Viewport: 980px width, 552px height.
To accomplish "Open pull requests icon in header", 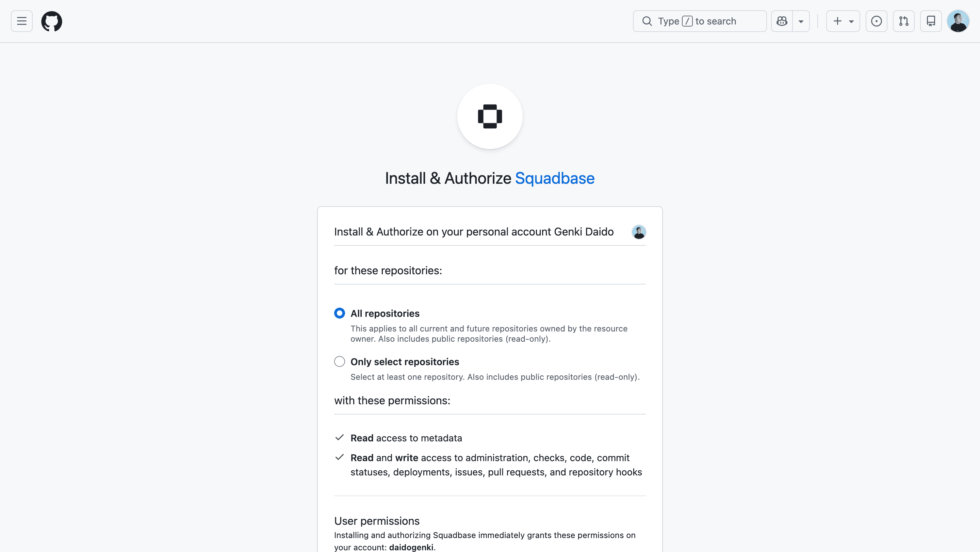I will [x=903, y=21].
